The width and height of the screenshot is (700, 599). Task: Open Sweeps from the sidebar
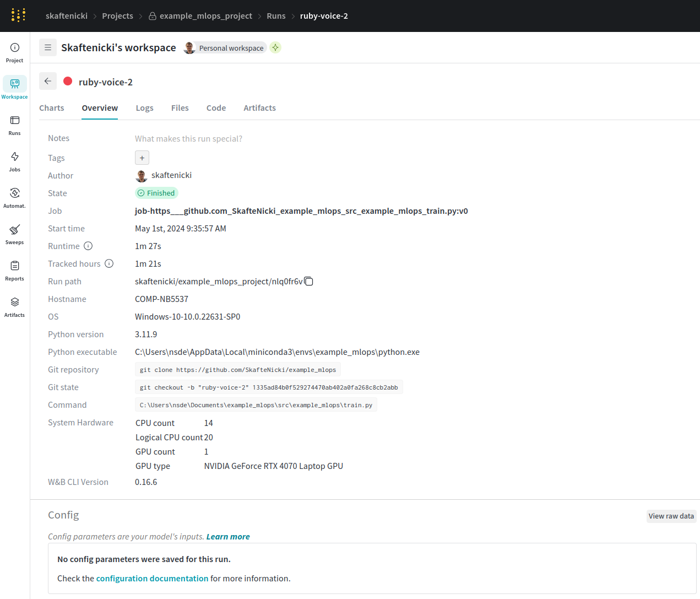[15, 230]
